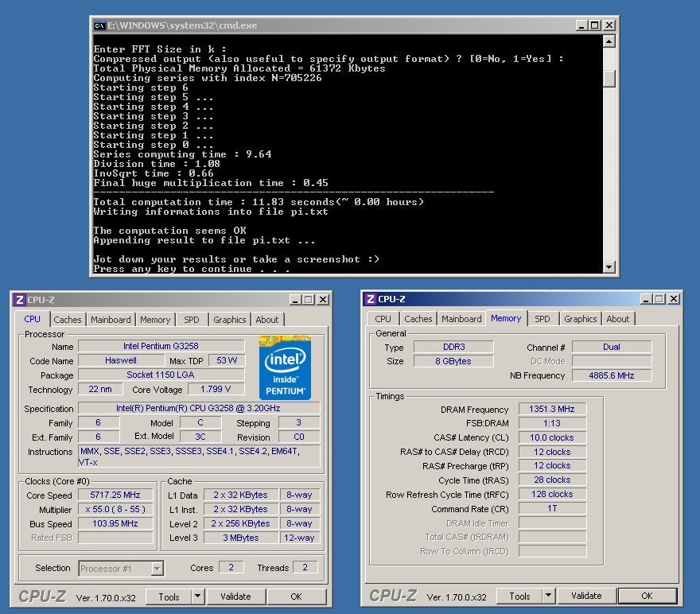Switch to Mainboard tab in left CPU-Z
Viewport: 700px width, 614px height.
[111, 320]
